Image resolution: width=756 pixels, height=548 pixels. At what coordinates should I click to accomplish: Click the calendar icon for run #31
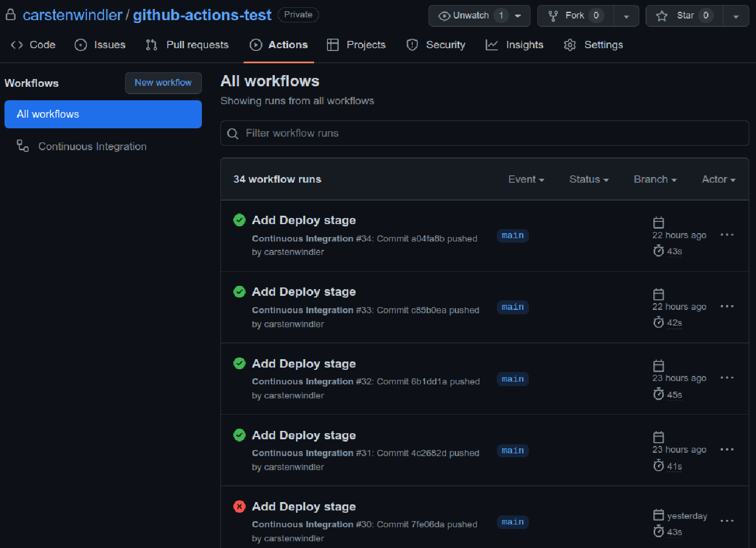pyautogui.click(x=658, y=437)
